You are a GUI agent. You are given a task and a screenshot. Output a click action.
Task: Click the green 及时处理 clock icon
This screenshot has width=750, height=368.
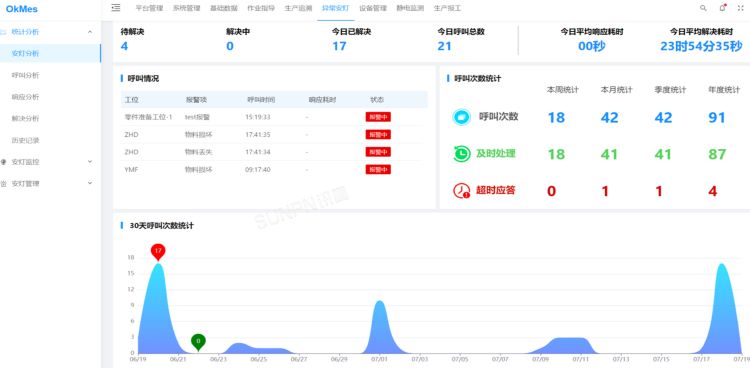pos(462,154)
